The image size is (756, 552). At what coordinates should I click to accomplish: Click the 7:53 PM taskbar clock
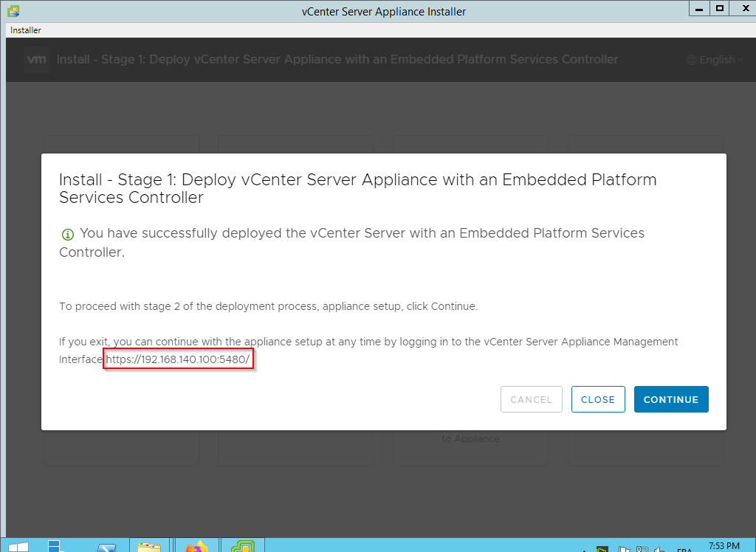724,546
